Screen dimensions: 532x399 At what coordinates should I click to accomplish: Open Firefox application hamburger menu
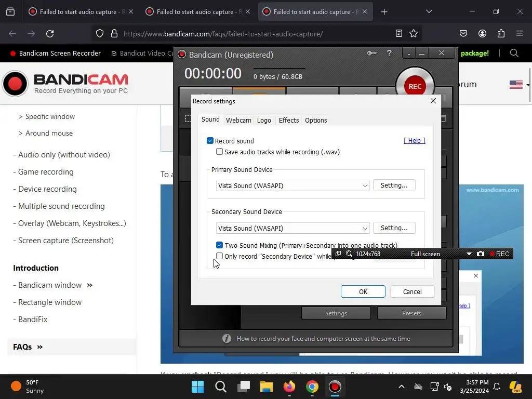pyautogui.click(x=520, y=33)
